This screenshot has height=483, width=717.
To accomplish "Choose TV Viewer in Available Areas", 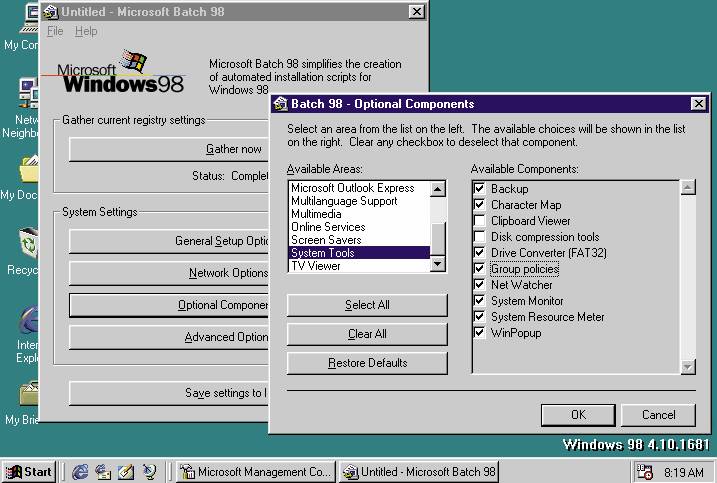I will point(359,266).
